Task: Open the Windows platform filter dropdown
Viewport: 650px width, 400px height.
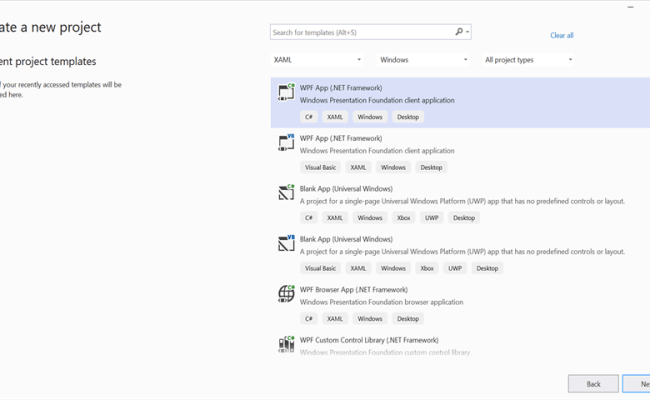Action: 423,60
